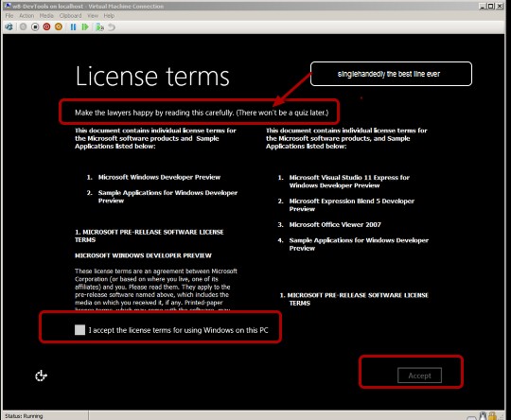Click right-column 'Sample Applications for Windows Developer' item

[x=359, y=244]
